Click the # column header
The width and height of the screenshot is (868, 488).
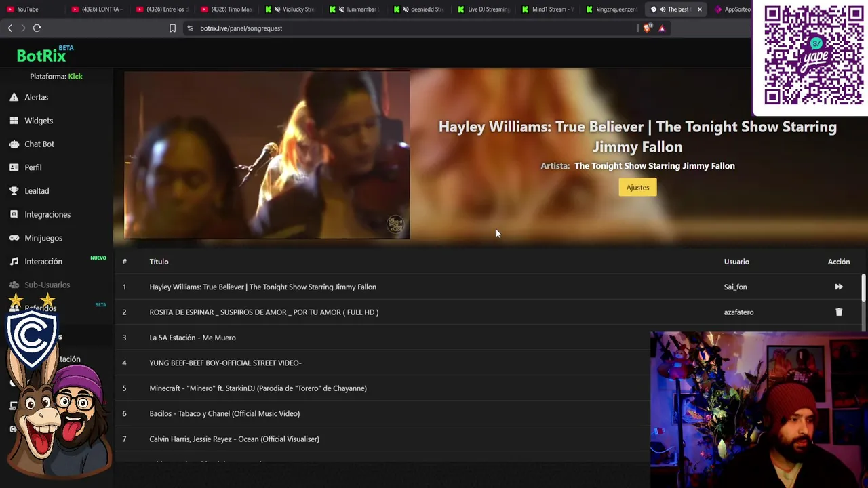coord(124,262)
